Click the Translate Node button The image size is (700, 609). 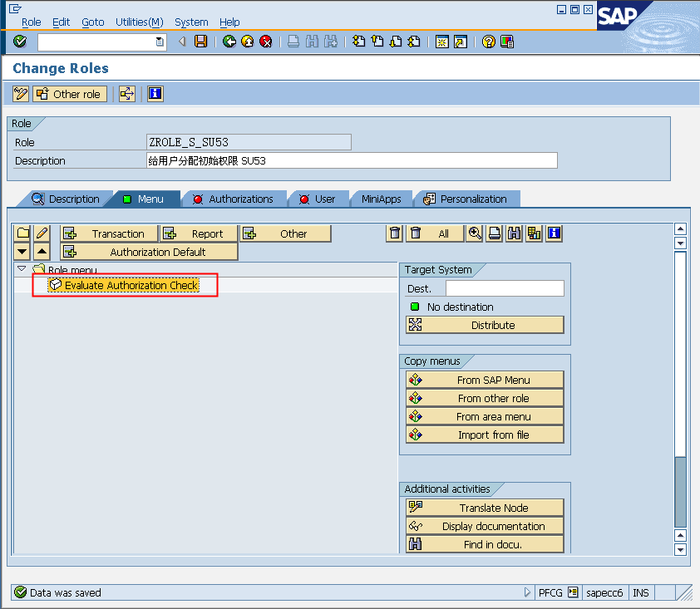click(x=485, y=507)
